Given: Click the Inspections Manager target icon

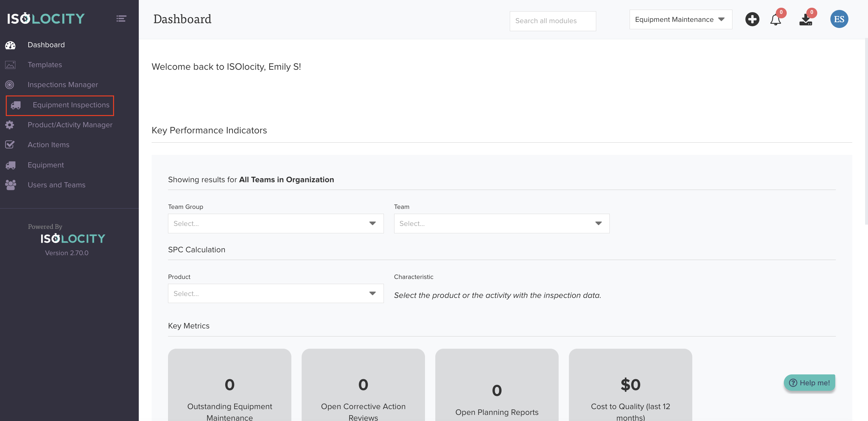Looking at the screenshot, I should click(x=10, y=85).
